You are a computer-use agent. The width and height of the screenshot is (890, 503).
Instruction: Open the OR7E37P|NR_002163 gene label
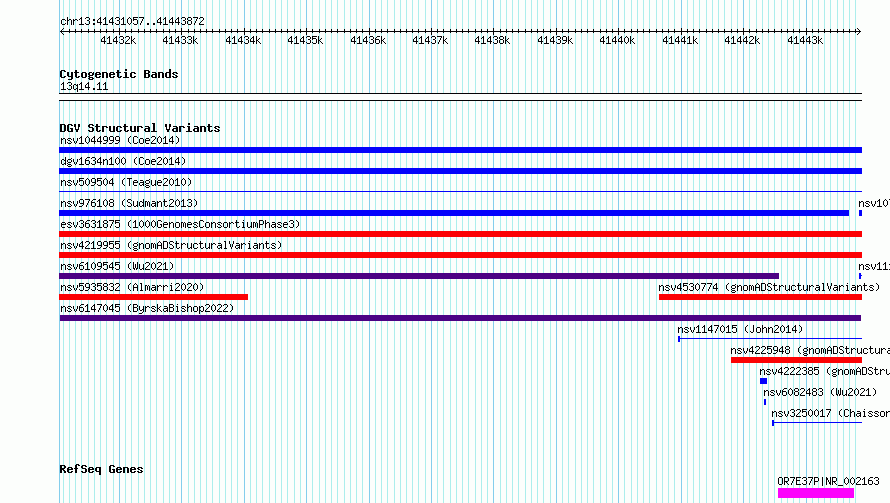click(828, 481)
